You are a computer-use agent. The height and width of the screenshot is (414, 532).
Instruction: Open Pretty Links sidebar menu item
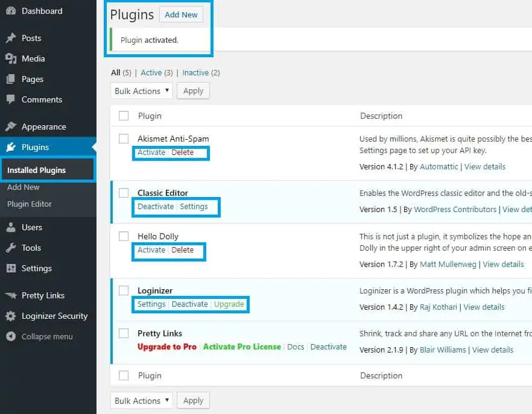point(43,296)
